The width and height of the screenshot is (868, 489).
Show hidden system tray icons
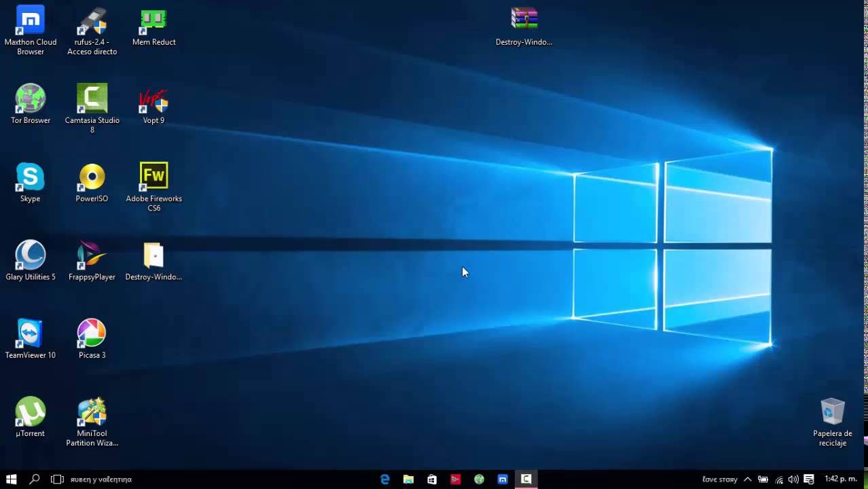click(x=748, y=479)
